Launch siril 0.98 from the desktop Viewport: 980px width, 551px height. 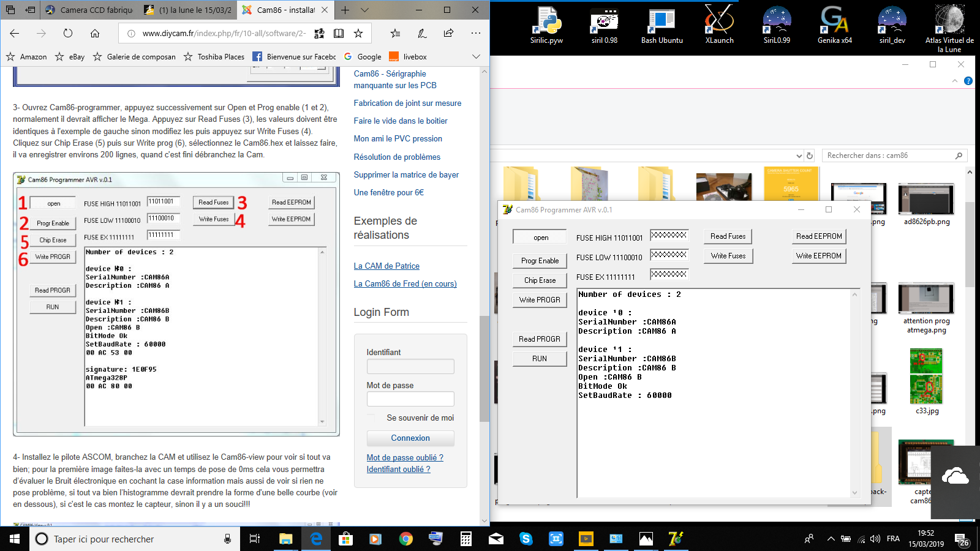click(605, 25)
